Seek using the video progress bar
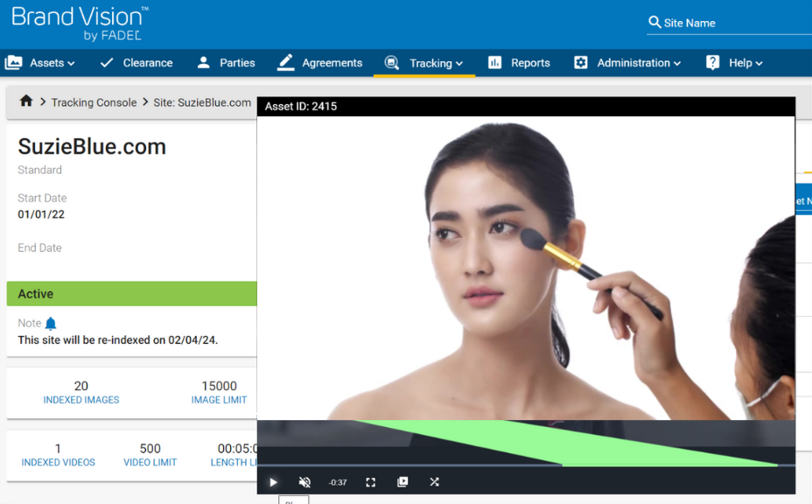812x504 pixels. (x=526, y=465)
